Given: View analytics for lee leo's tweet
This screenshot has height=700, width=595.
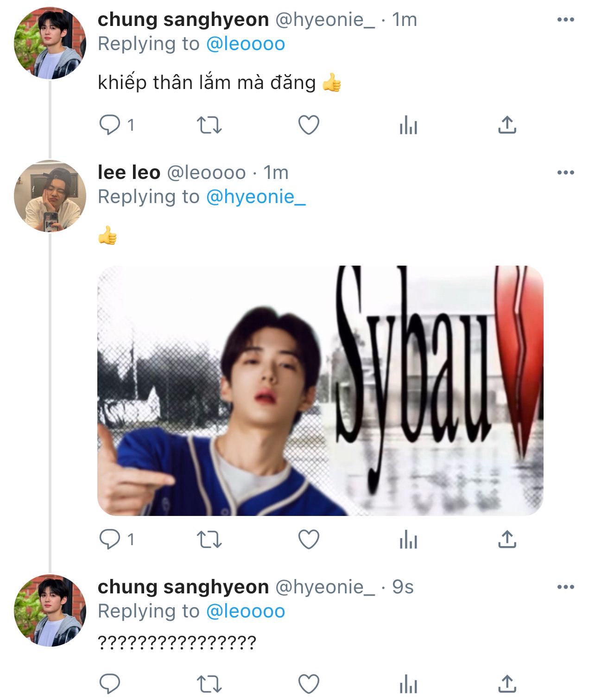Looking at the screenshot, I should pyautogui.click(x=408, y=540).
